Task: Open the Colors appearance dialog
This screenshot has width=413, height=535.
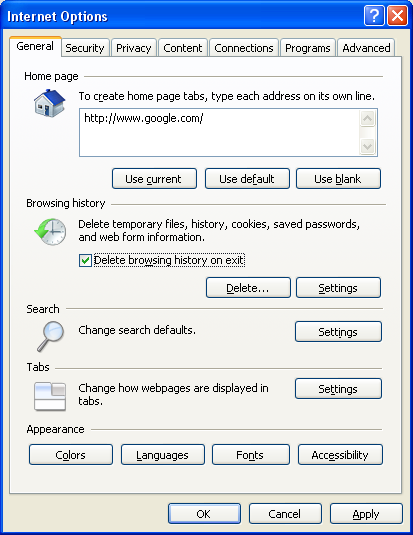Action: click(71, 454)
